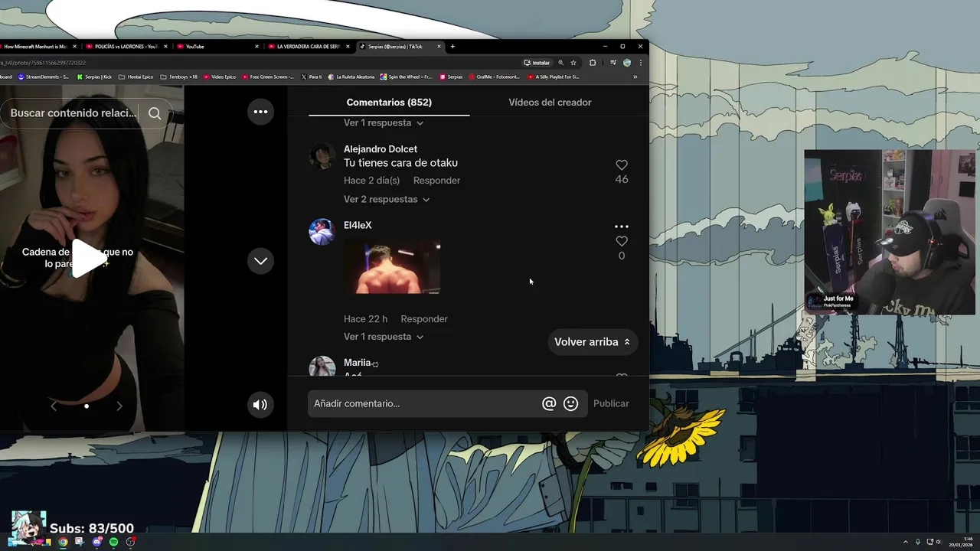The width and height of the screenshot is (980, 551).
Task: Open the emoji picker icon
Action: 570,404
